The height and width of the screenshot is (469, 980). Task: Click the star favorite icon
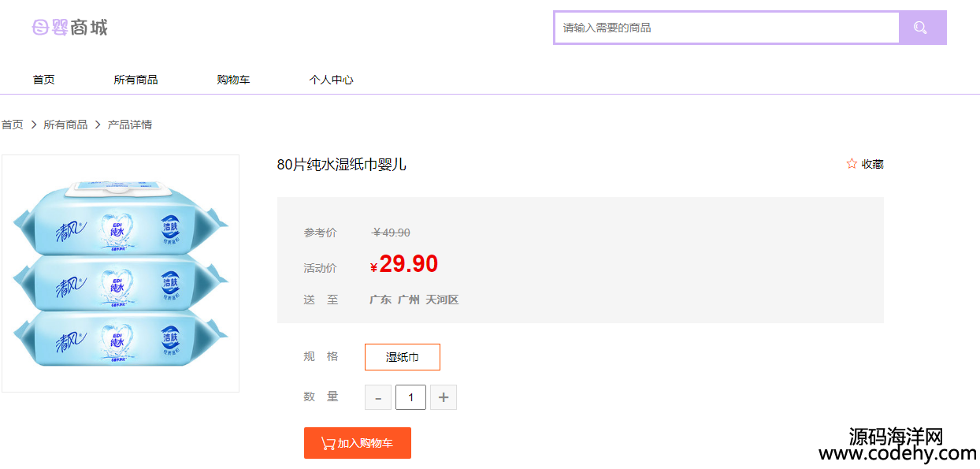pos(852,164)
